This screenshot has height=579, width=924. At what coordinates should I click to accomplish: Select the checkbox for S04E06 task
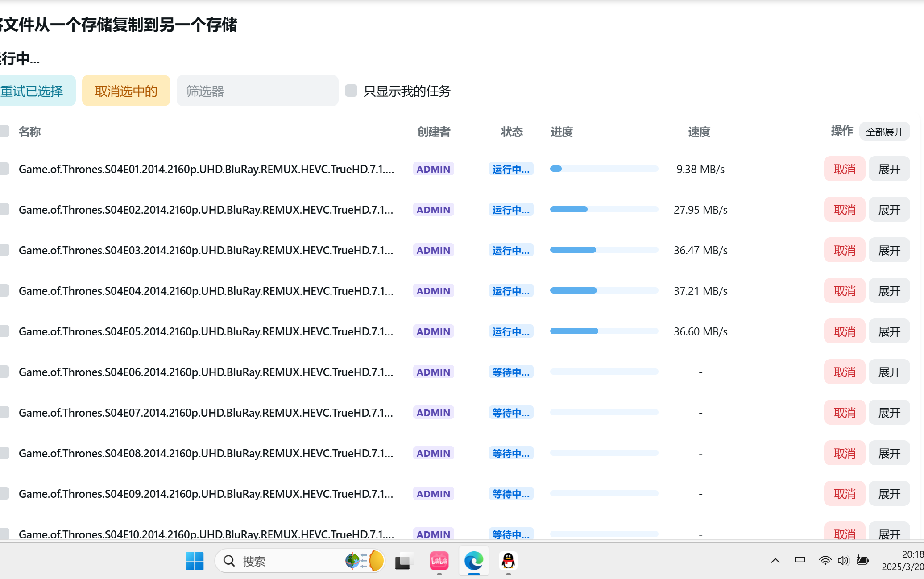[4, 372]
